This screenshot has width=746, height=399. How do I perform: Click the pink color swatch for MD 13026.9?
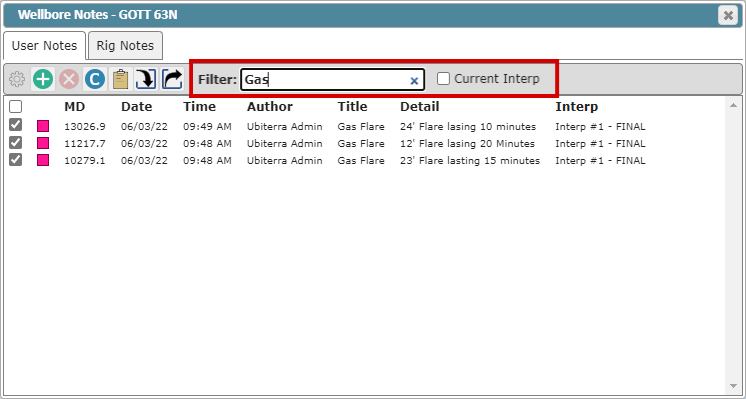43,126
